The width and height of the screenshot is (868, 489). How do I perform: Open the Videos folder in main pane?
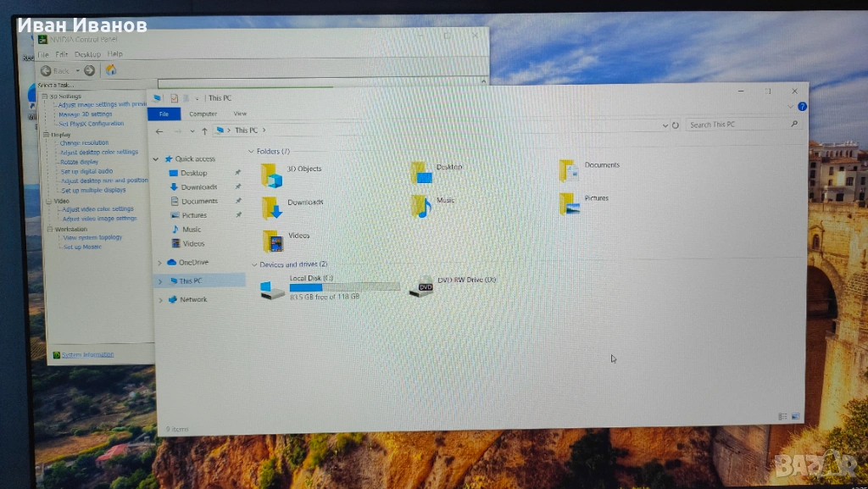[x=272, y=242]
